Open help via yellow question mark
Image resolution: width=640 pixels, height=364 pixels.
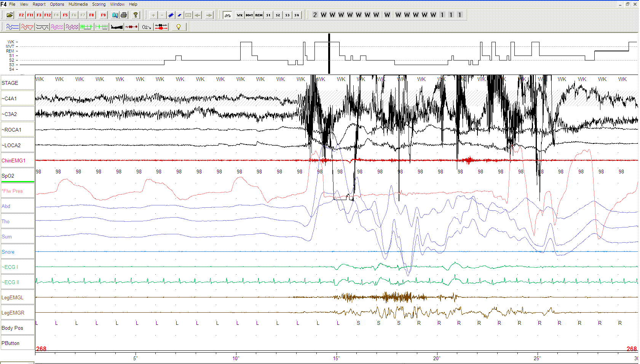click(x=135, y=15)
